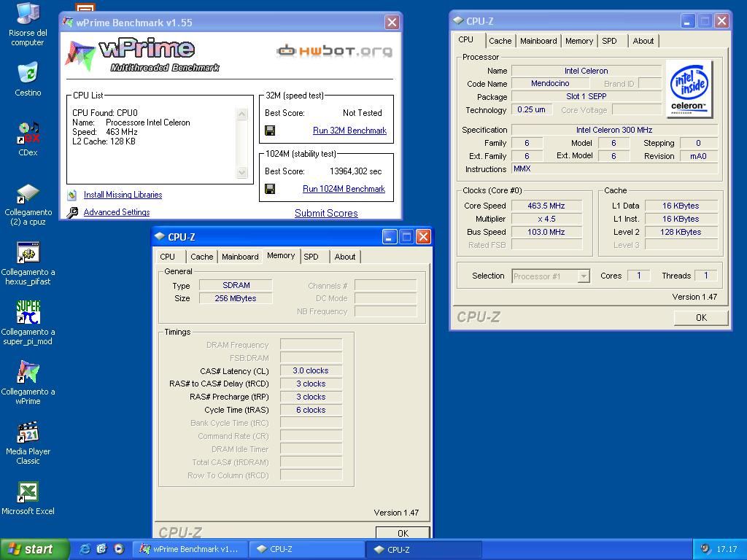Open Cache tab in memory CPU-Z window
Image resolution: width=747 pixels, height=560 pixels.
(201, 257)
